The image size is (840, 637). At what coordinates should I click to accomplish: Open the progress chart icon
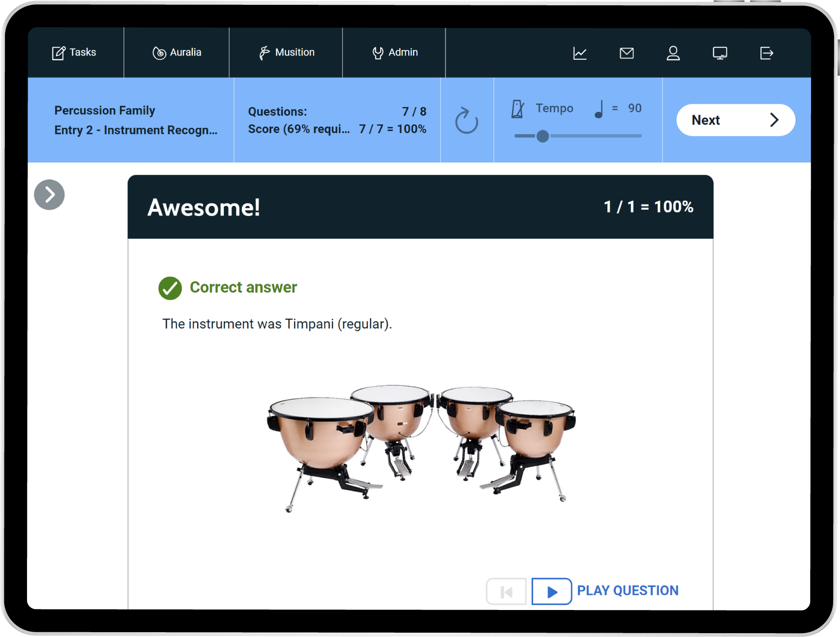pyautogui.click(x=579, y=53)
